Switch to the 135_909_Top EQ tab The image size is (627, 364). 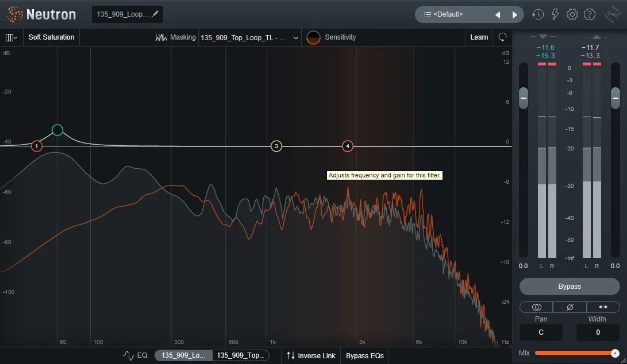[x=240, y=355]
